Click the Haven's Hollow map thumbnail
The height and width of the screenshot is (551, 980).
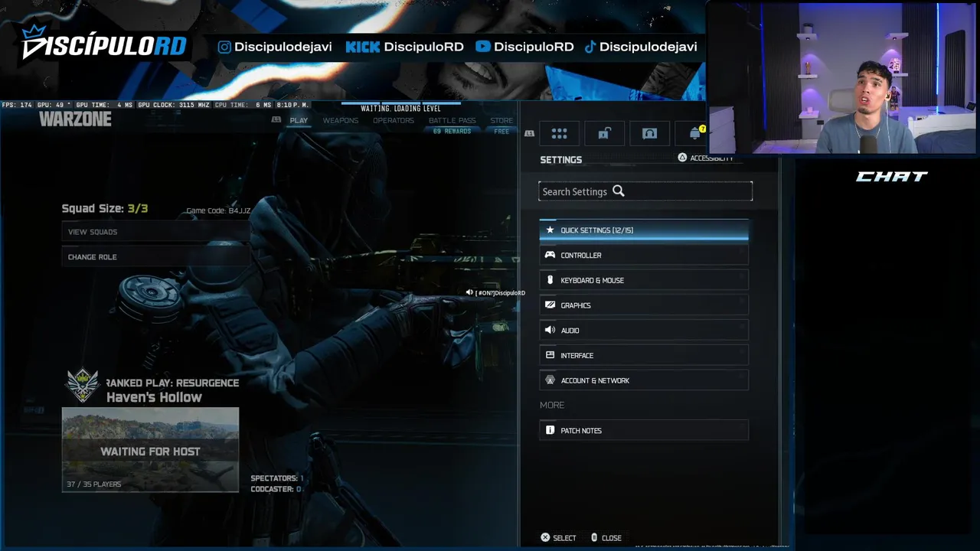coord(150,449)
